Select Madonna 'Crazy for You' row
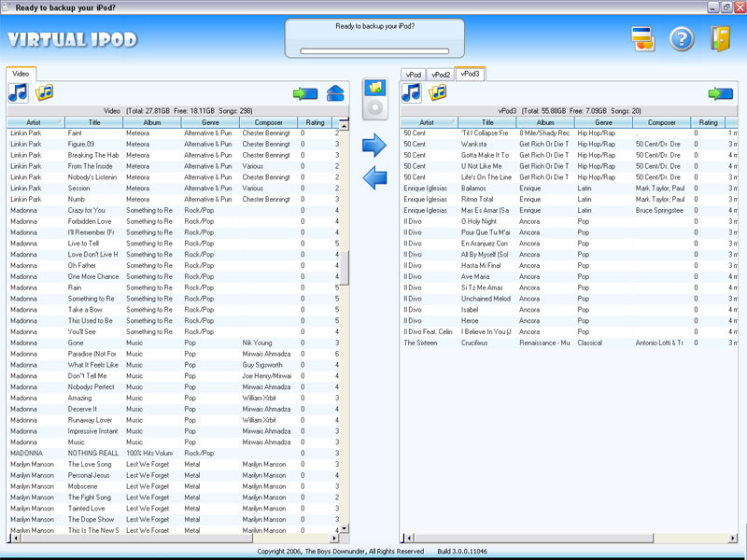747x560 pixels. (174, 210)
